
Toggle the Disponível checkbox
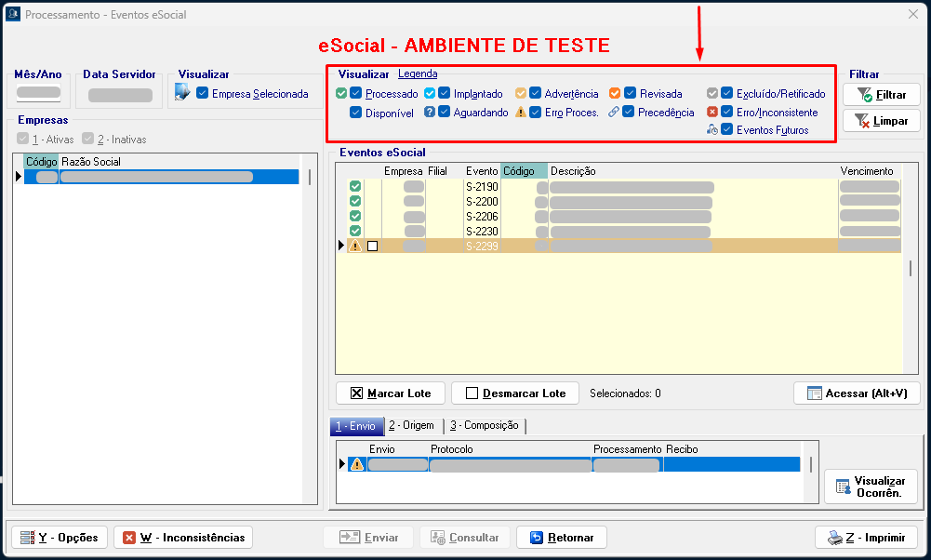click(x=356, y=113)
